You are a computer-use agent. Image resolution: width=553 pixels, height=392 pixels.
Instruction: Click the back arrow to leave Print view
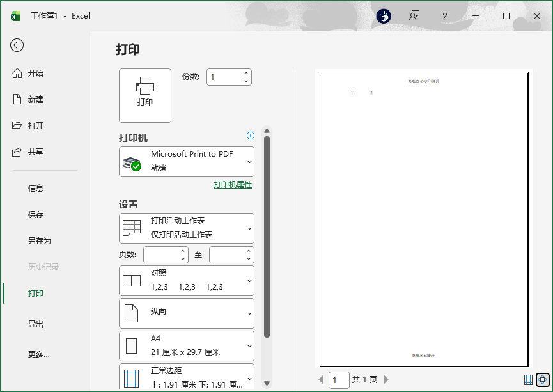pos(17,46)
